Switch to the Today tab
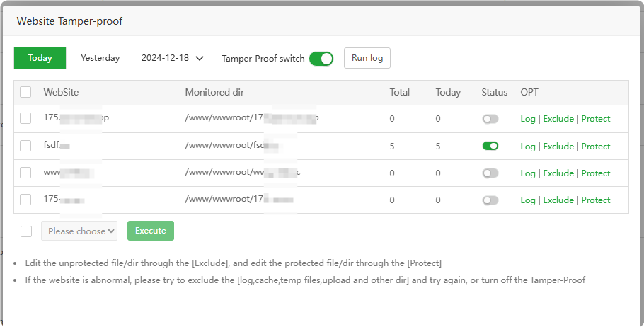The height and width of the screenshot is (327, 644). 40,58
